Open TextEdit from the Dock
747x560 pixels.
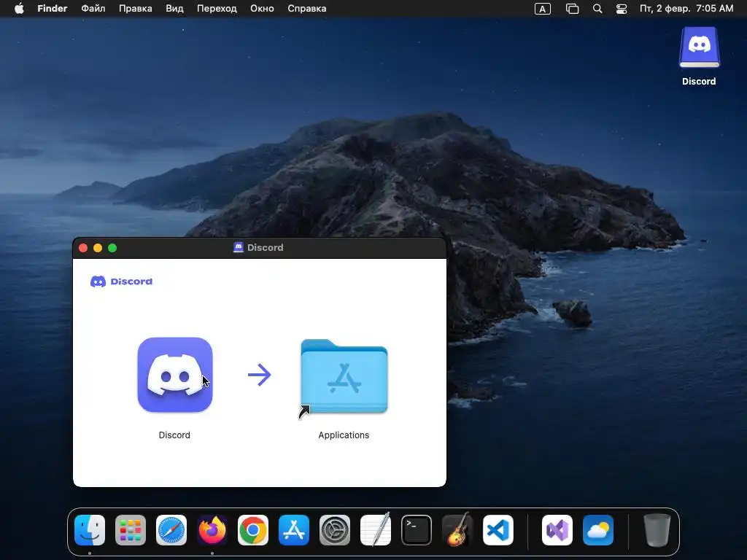click(376, 530)
